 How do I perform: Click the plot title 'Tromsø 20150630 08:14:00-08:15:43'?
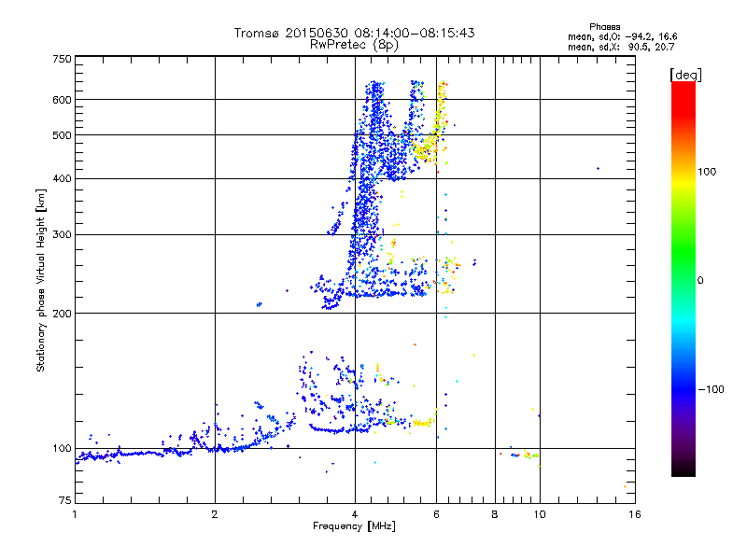354,33
